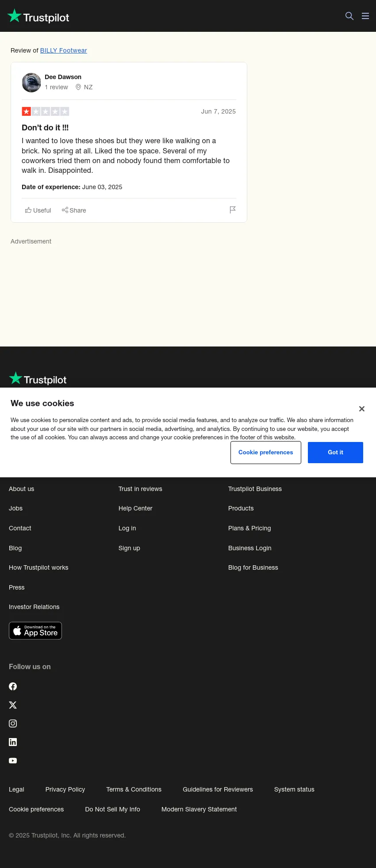Open Dee Dawson's profile avatar

click(x=31, y=83)
